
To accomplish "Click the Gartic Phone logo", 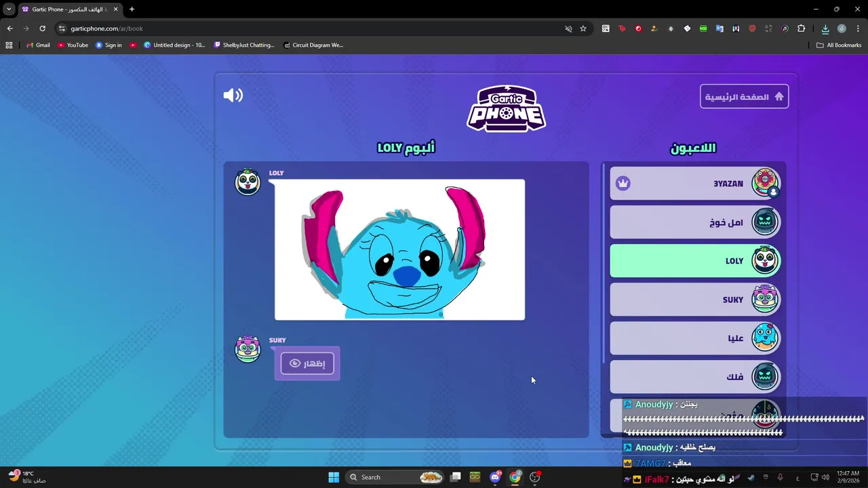I will coord(506,108).
